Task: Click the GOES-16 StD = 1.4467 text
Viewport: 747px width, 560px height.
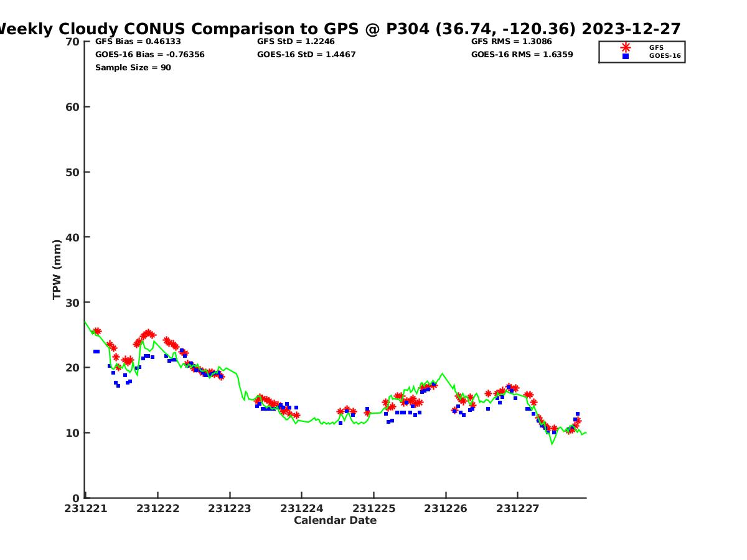Action: (306, 55)
